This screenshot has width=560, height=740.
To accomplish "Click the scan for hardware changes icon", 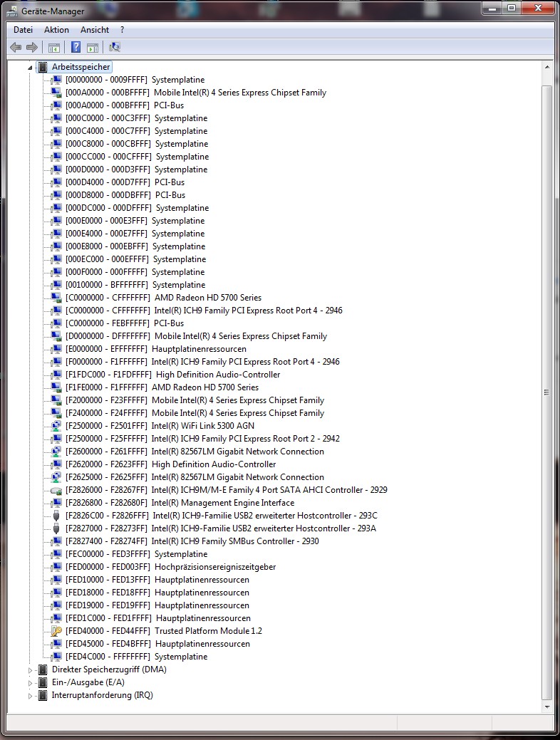I will point(115,47).
